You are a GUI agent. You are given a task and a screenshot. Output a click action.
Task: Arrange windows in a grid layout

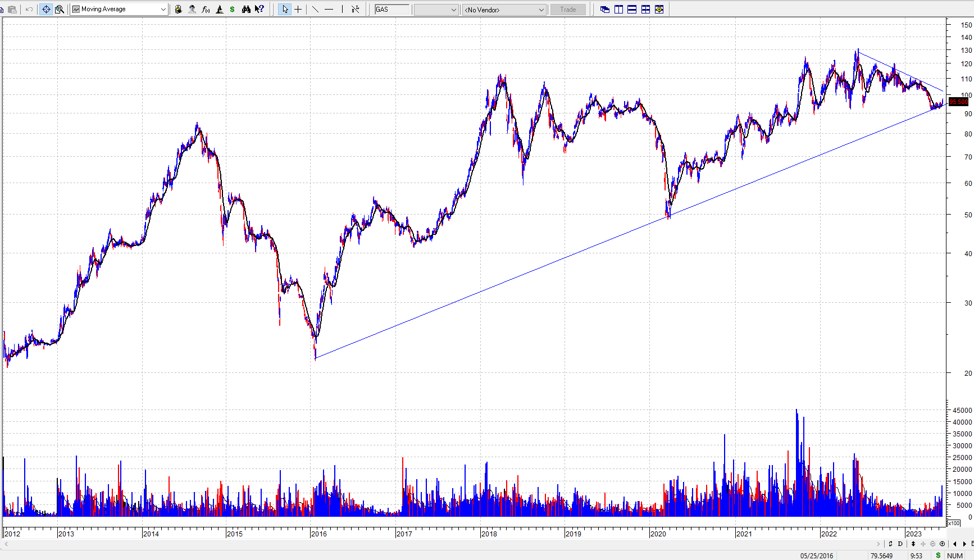[645, 10]
